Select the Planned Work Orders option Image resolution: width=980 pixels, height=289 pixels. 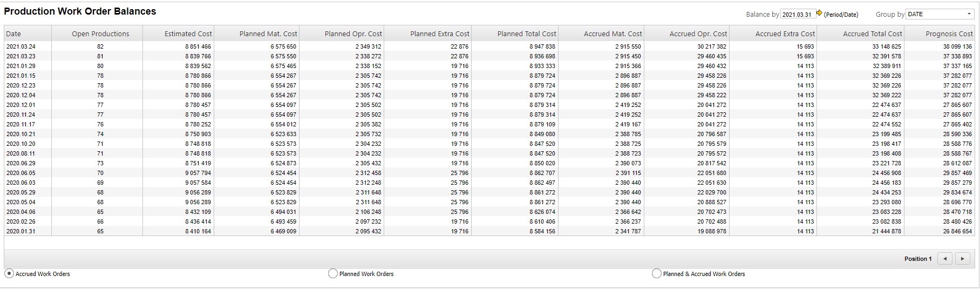point(333,274)
